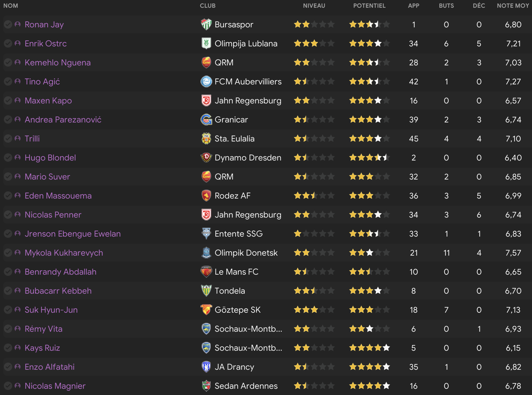Click the FCM Aubervilliers club logo
The width and height of the screenshot is (532, 395).
(x=206, y=81)
